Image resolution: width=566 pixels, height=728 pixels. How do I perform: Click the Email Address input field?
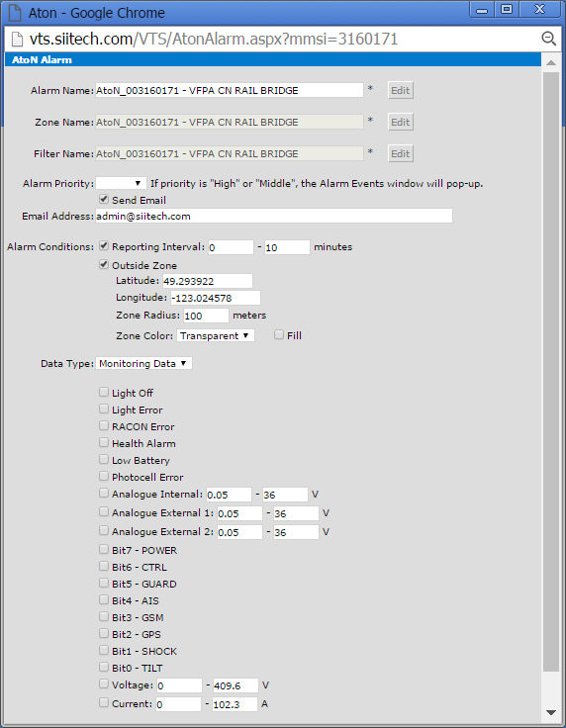coord(274,216)
